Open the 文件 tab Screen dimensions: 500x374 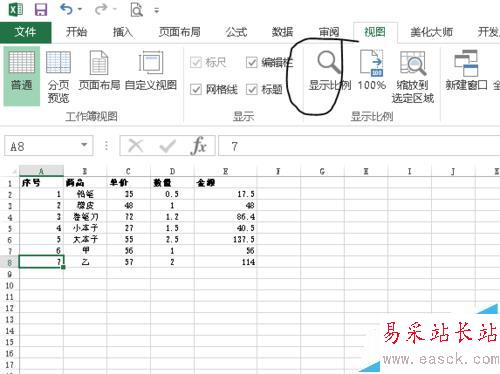[x=25, y=32]
